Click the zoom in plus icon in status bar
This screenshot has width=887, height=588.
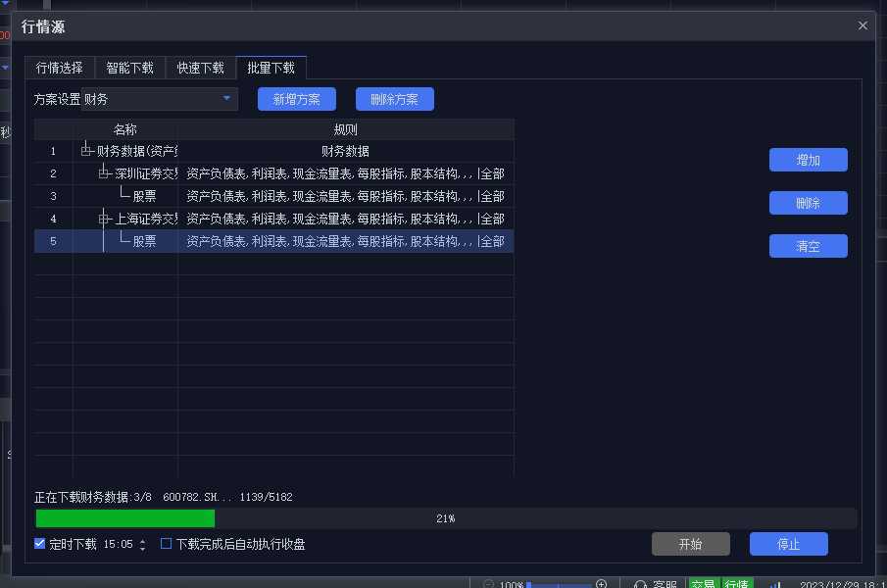pyautogui.click(x=602, y=583)
